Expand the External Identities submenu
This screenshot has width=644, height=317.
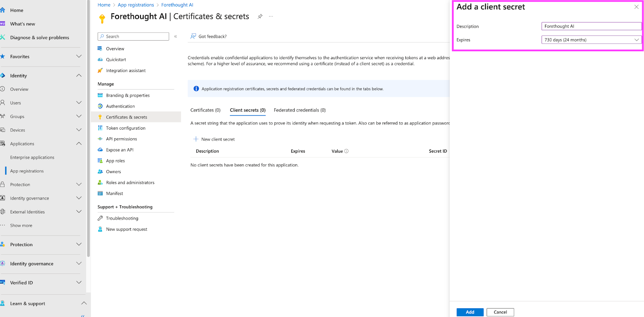coord(79,211)
